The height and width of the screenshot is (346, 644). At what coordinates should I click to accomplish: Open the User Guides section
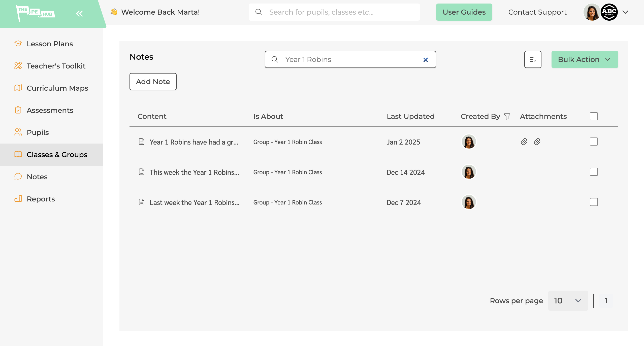point(464,12)
